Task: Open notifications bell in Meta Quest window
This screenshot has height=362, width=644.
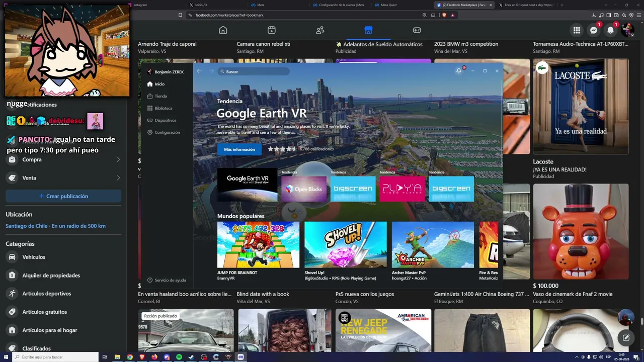Action: [458, 71]
